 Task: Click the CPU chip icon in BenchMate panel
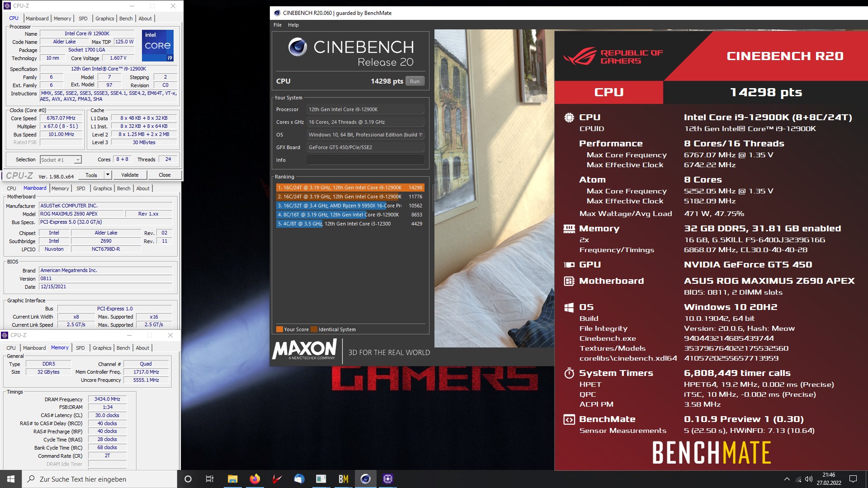(x=569, y=117)
